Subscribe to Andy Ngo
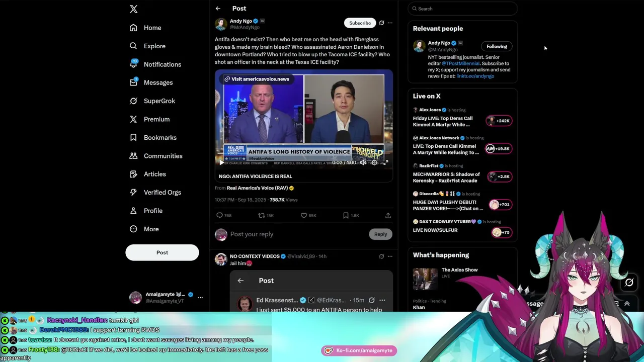Screen dimensions: 644x362 click(x=360, y=23)
